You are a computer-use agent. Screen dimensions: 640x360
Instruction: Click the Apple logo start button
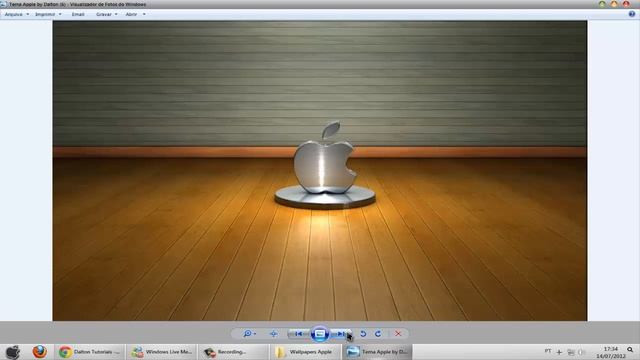(13, 351)
